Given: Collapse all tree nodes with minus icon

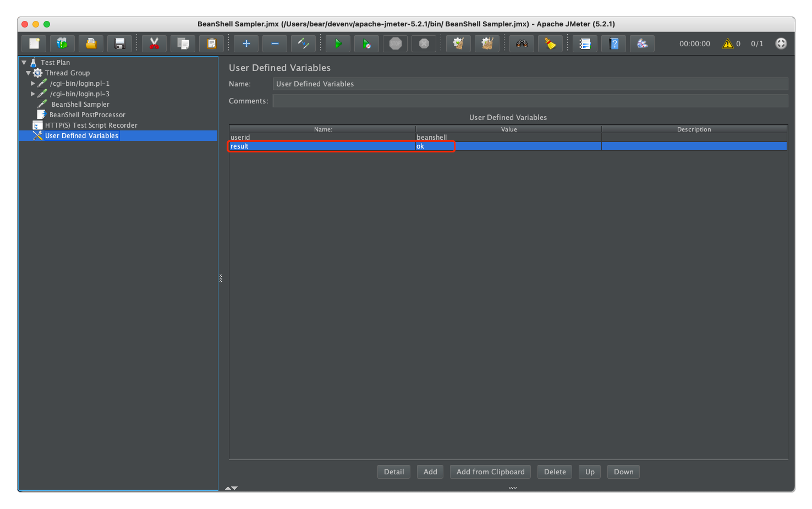Looking at the screenshot, I should tap(275, 43).
